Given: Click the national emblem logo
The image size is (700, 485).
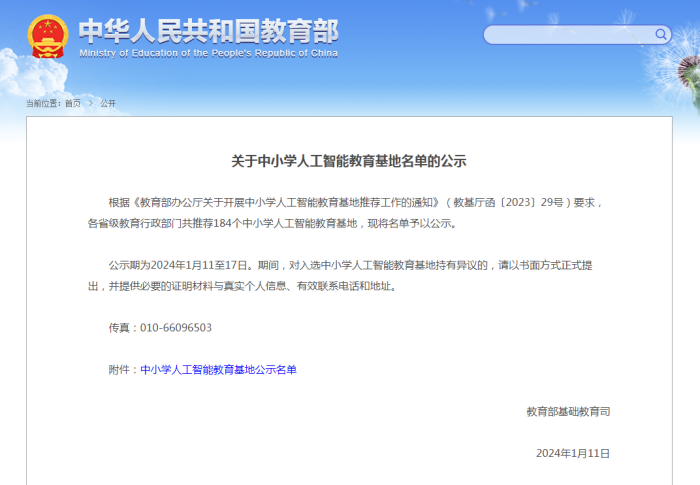Looking at the screenshot, I should pyautogui.click(x=48, y=36).
